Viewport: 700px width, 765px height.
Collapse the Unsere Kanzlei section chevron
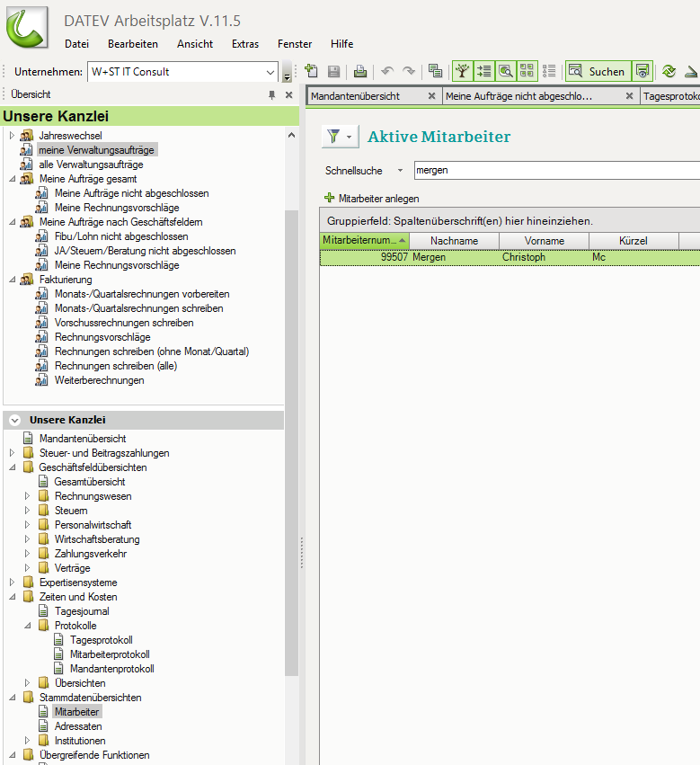click(x=15, y=420)
